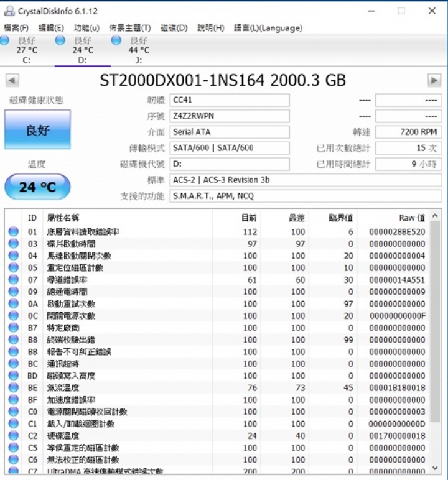The width and height of the screenshot is (448, 480).
Task: Click the scrollbar up arrow in attribute list
Action: click(435, 216)
